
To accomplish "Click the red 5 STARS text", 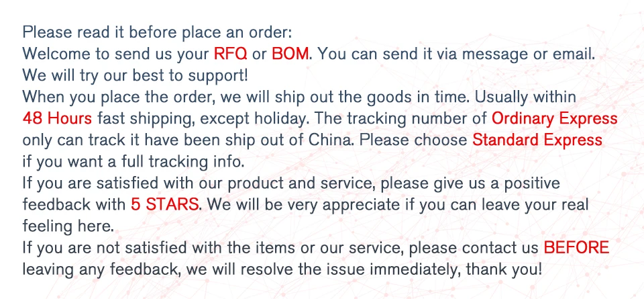I will 165,204.
